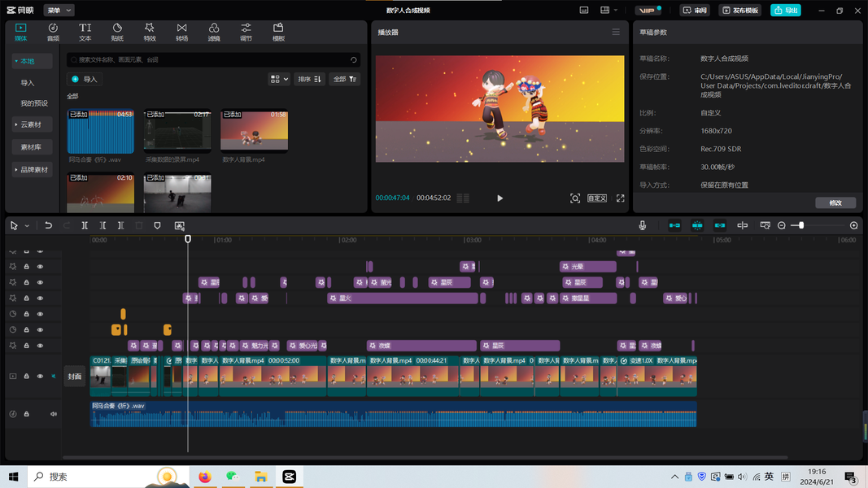Image resolution: width=868 pixels, height=488 pixels.
Task: Add a marker with the shield icon
Action: [x=157, y=226]
